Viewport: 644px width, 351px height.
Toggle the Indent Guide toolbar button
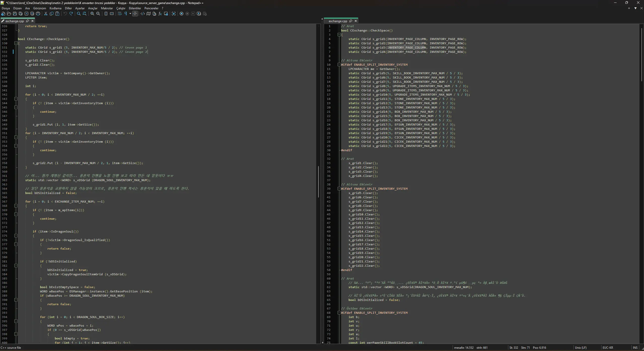(135, 14)
